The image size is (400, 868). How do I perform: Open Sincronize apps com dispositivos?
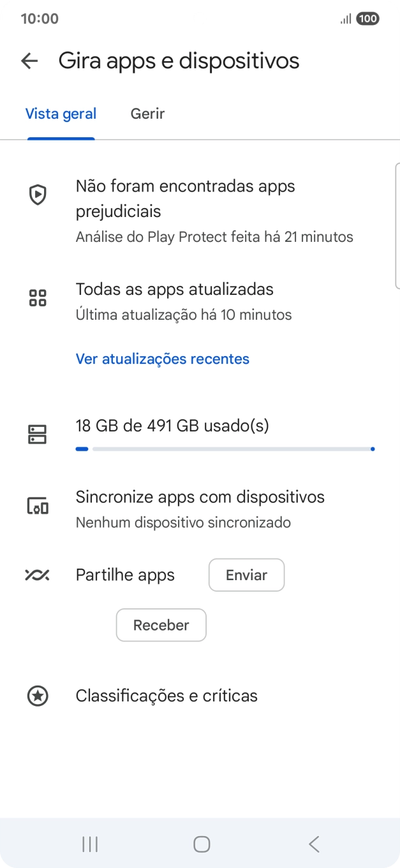[x=200, y=497]
